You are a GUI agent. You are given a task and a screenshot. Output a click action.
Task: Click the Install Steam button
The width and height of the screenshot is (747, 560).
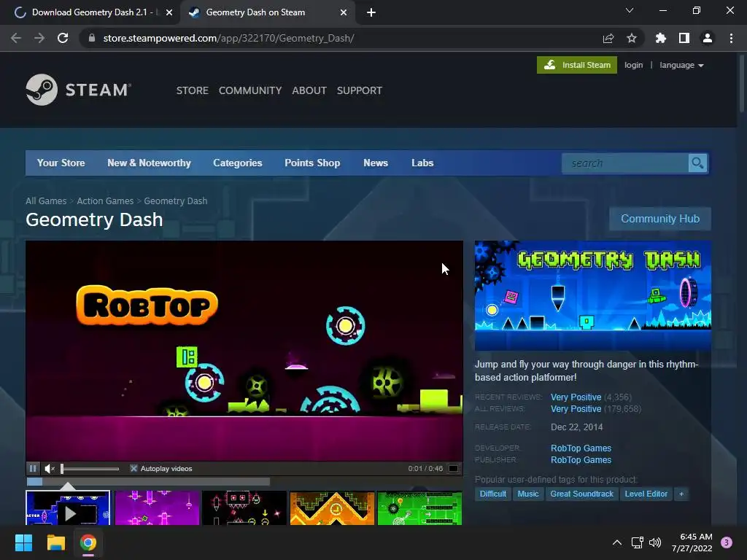[x=577, y=65]
